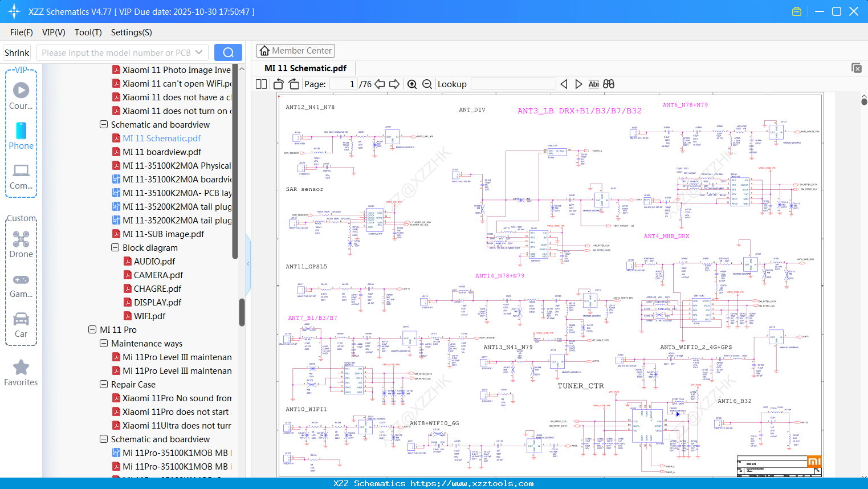The image size is (868, 489).
Task: Open the Phone category in sidebar
Action: click(x=21, y=136)
